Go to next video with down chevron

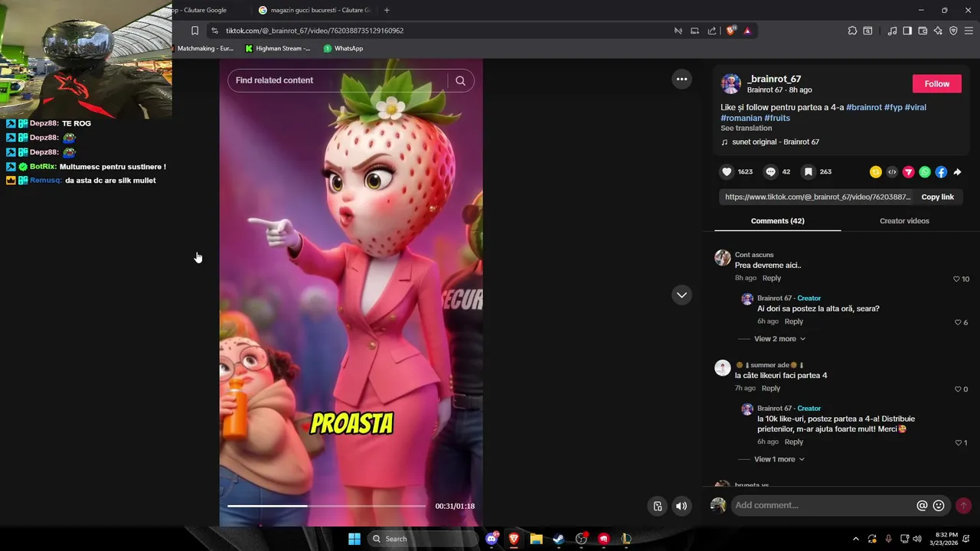click(681, 295)
